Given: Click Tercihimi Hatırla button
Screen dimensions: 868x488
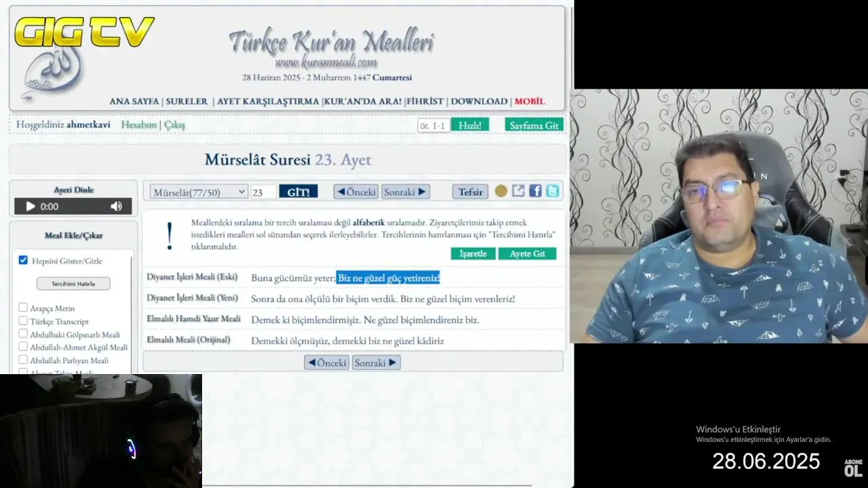Looking at the screenshot, I should (x=73, y=283).
